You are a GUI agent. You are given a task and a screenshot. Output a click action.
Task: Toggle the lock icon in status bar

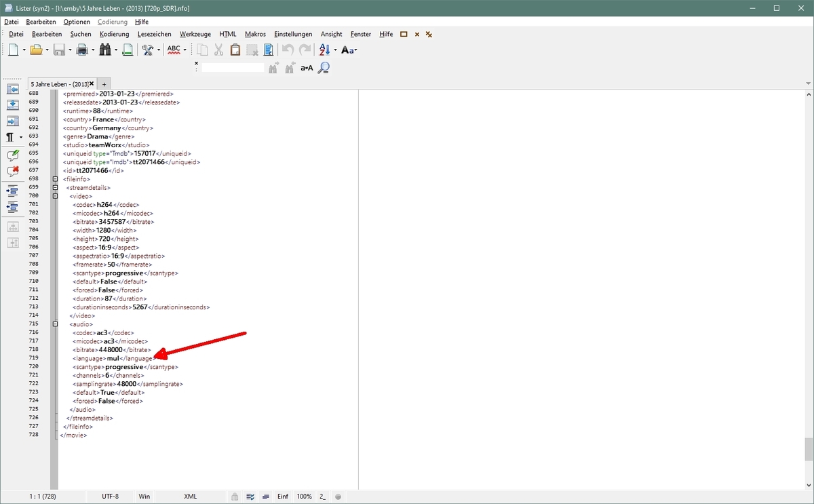(x=234, y=497)
